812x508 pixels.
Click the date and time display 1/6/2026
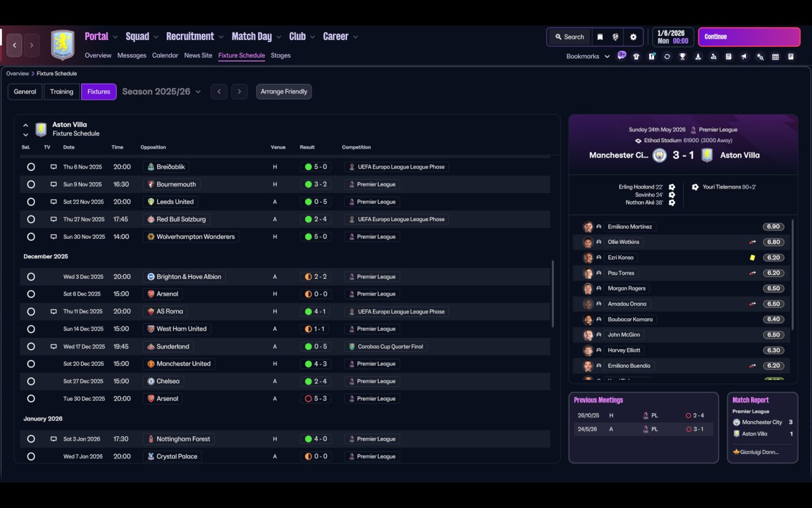672,37
